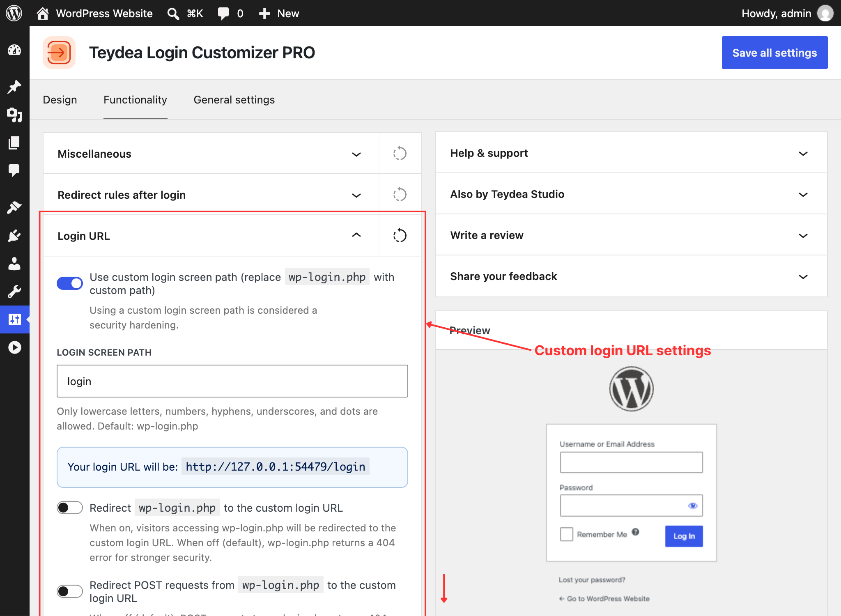841x616 pixels.
Task: Open Howdy, admin account menu
Action: coord(787,14)
